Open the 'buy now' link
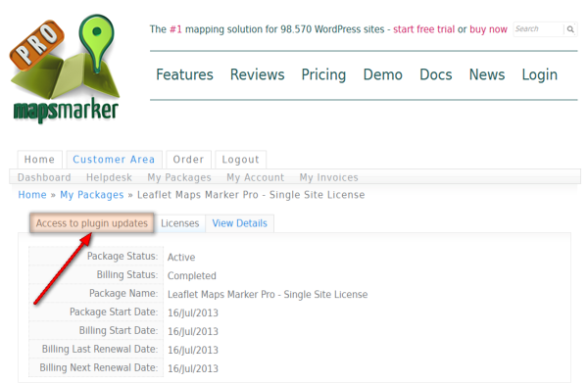The height and width of the screenshot is (384, 588). pyautogui.click(x=488, y=29)
